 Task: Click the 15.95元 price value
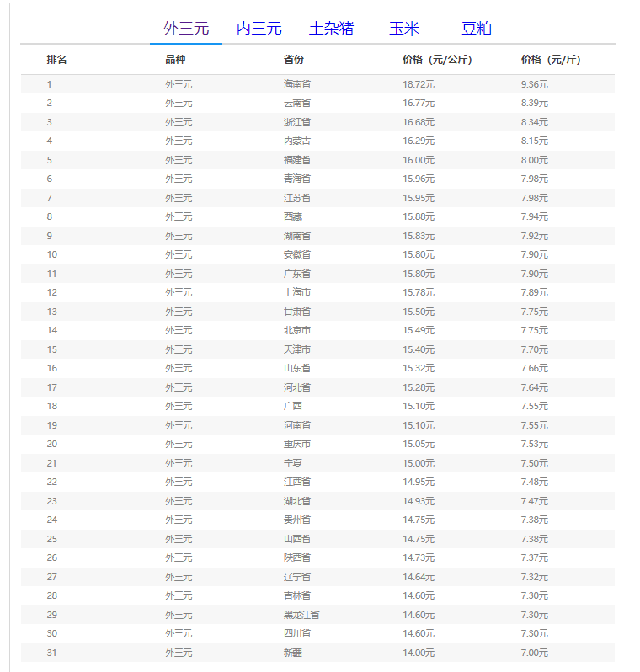pos(419,199)
